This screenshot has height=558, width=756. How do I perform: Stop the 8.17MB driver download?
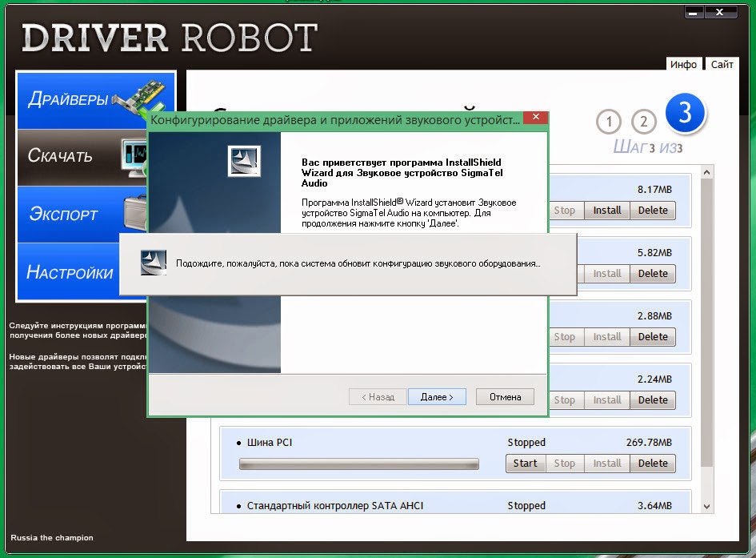click(565, 211)
